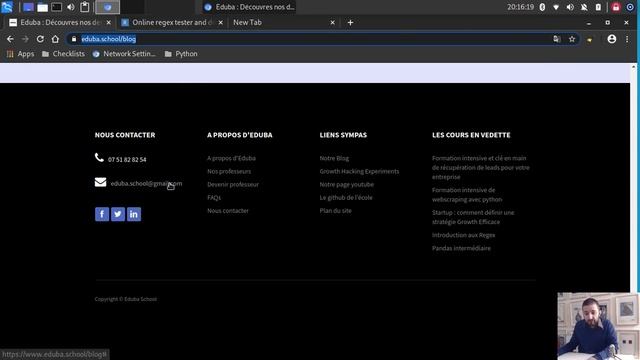Click the clock in the top panel
Screen dimensions: 640x360
520,7
